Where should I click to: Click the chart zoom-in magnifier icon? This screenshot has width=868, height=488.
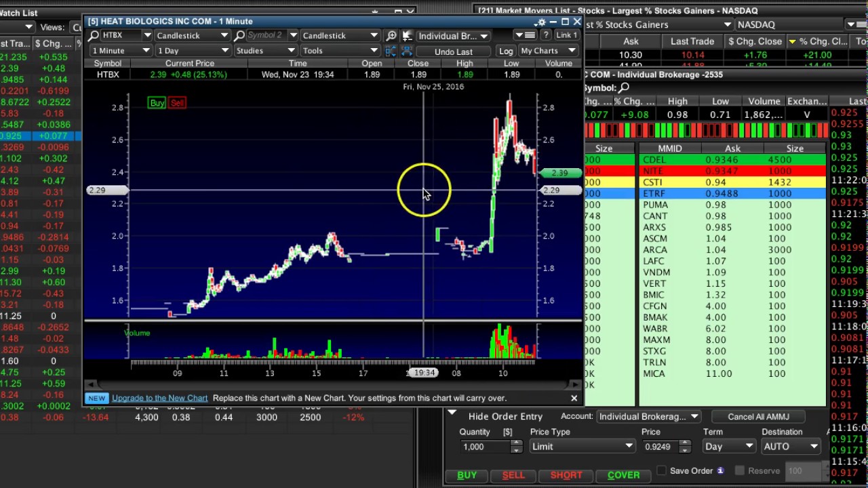[x=391, y=36]
